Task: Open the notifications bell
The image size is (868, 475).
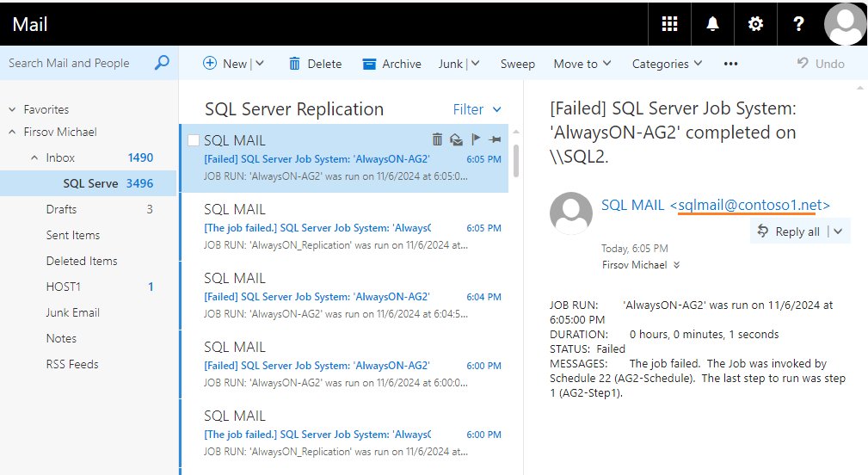Action: [712, 24]
